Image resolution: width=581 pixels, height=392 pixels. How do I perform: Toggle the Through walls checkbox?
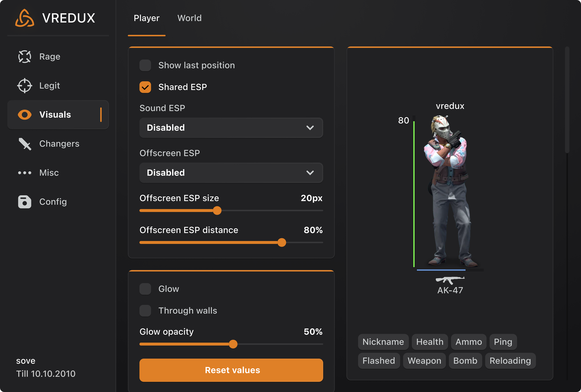pyautogui.click(x=145, y=311)
